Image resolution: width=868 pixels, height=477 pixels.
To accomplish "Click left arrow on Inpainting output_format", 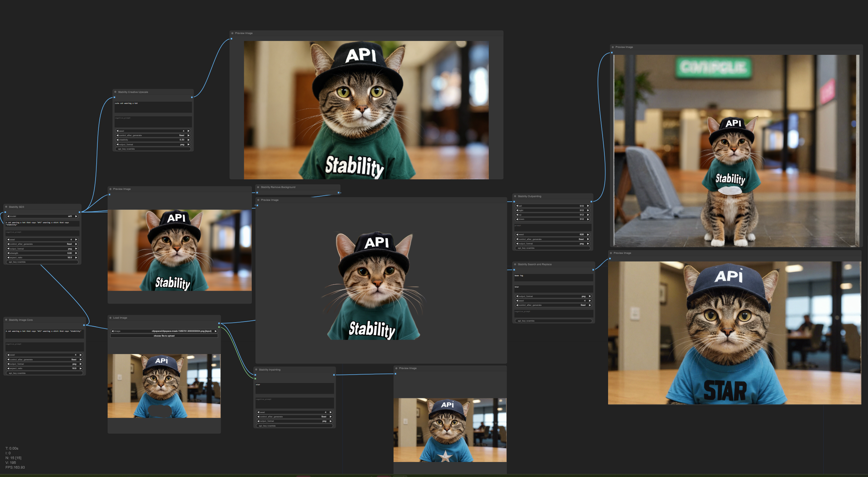I will [258, 421].
